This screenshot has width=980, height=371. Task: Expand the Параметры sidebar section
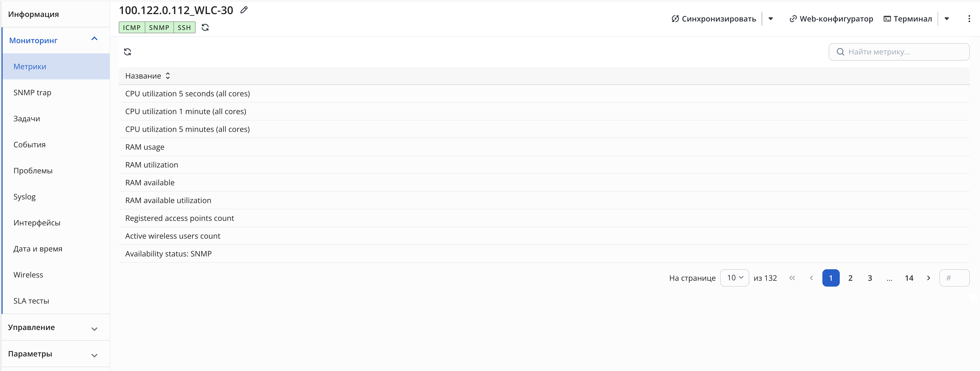pyautogui.click(x=94, y=355)
